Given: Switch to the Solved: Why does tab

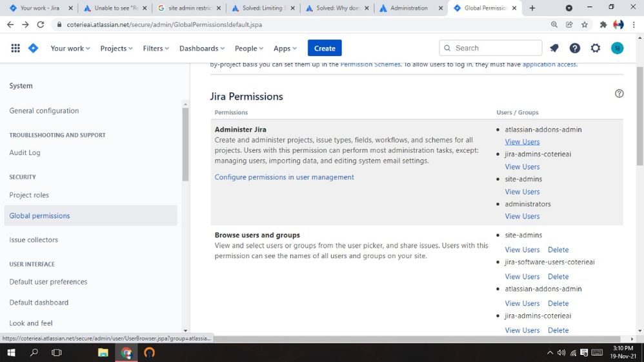Looking at the screenshot, I should pos(338,8).
